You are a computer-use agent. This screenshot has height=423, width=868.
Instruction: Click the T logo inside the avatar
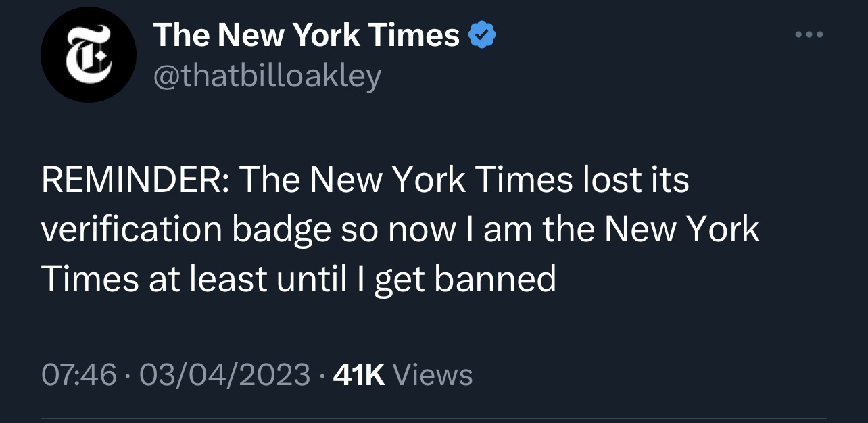click(x=88, y=54)
